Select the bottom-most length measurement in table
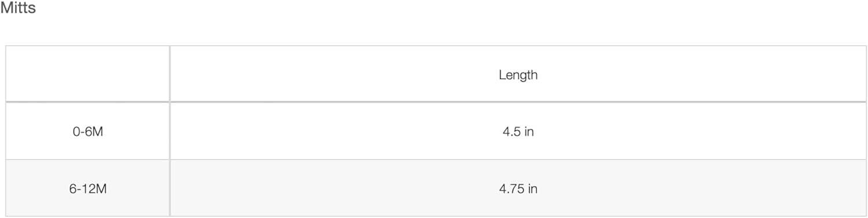The image size is (868, 218). pos(518,189)
